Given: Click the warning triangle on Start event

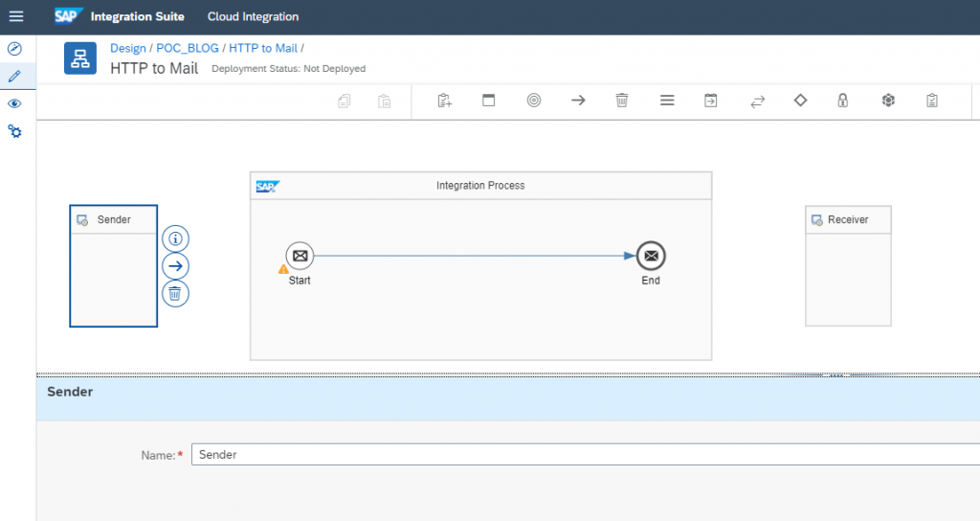Looking at the screenshot, I should click(283, 269).
